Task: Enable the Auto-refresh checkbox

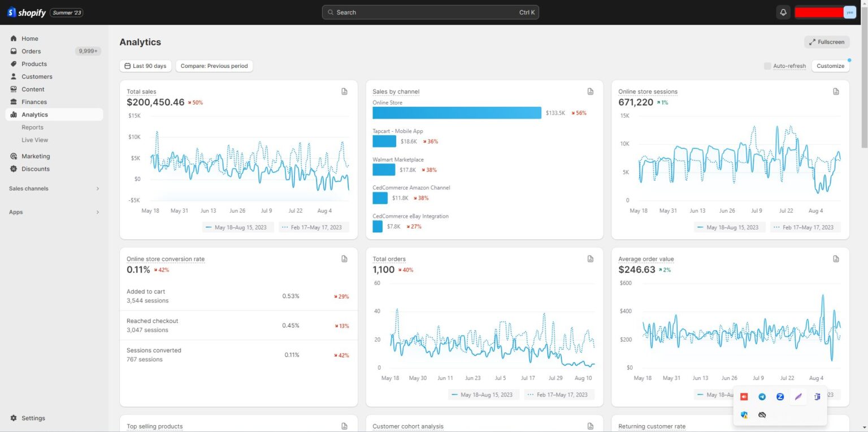Action: pos(767,66)
